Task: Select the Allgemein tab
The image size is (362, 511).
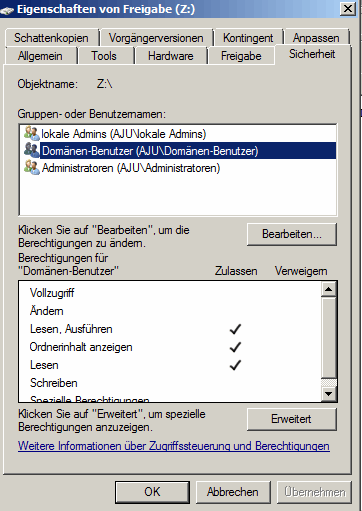Action: pos(40,56)
